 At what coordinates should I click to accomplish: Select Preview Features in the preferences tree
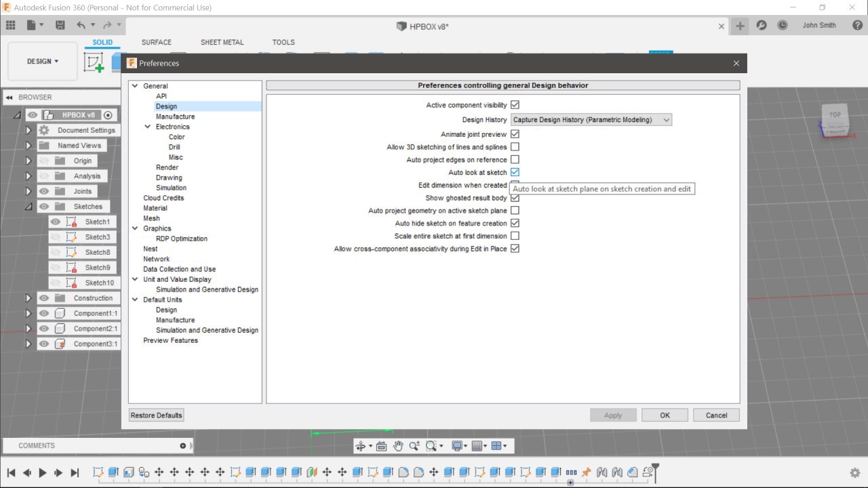171,340
